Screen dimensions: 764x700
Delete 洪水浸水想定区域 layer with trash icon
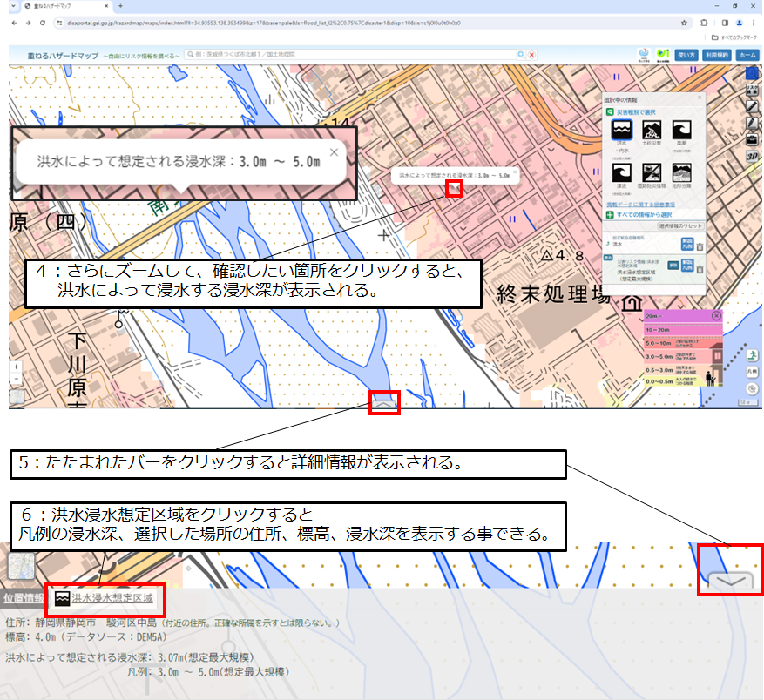700,269
